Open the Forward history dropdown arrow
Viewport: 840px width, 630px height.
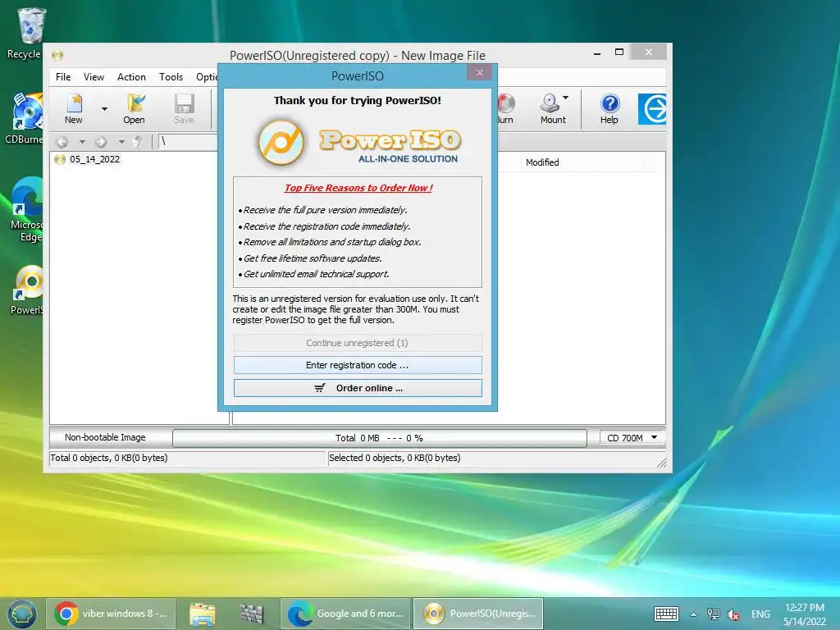coord(121,142)
